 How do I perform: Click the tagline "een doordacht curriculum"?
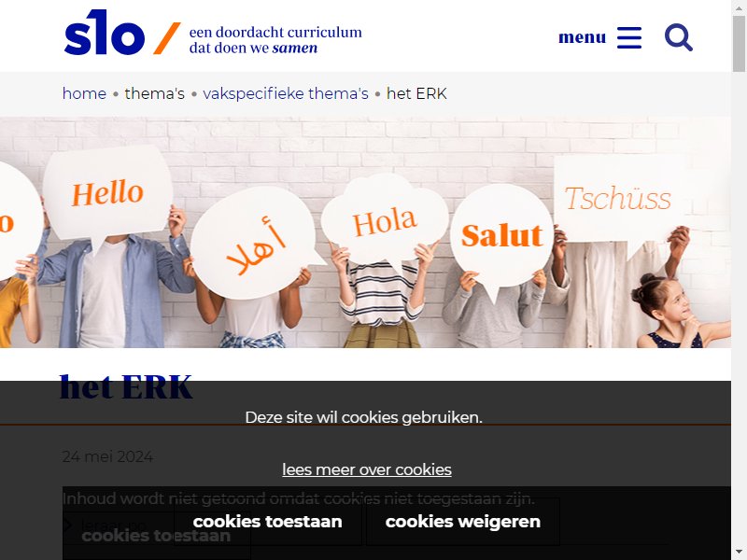click(275, 32)
